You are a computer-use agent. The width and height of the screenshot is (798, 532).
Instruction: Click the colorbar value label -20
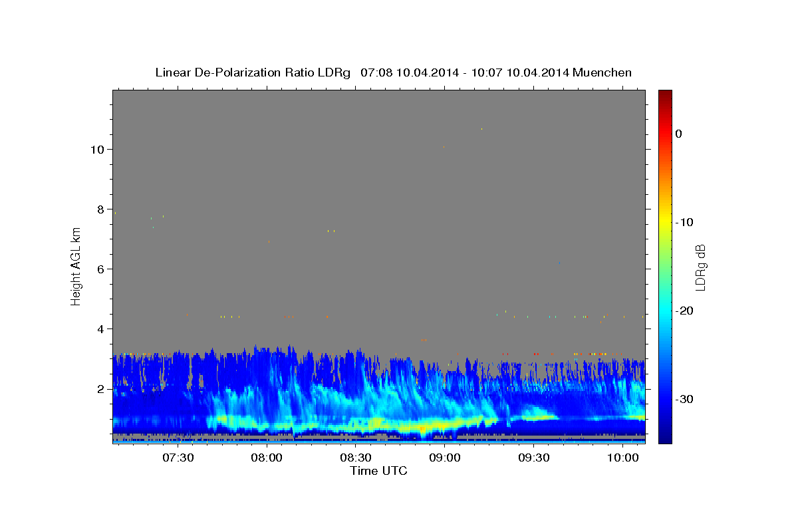click(x=686, y=311)
